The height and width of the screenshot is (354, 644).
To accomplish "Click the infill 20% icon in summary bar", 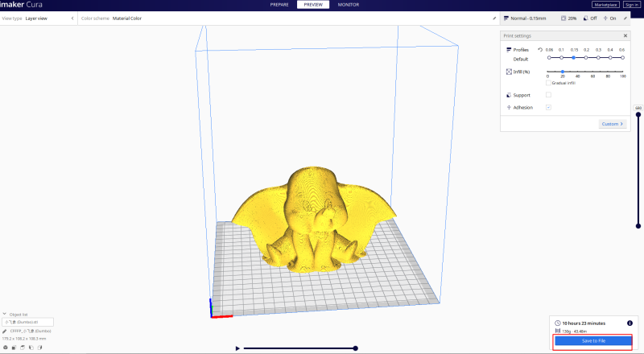I will (x=563, y=19).
